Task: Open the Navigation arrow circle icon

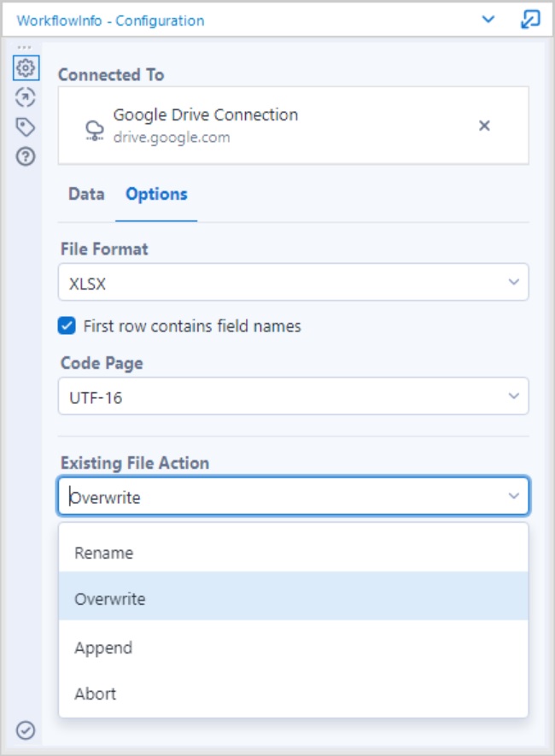Action: point(26,97)
